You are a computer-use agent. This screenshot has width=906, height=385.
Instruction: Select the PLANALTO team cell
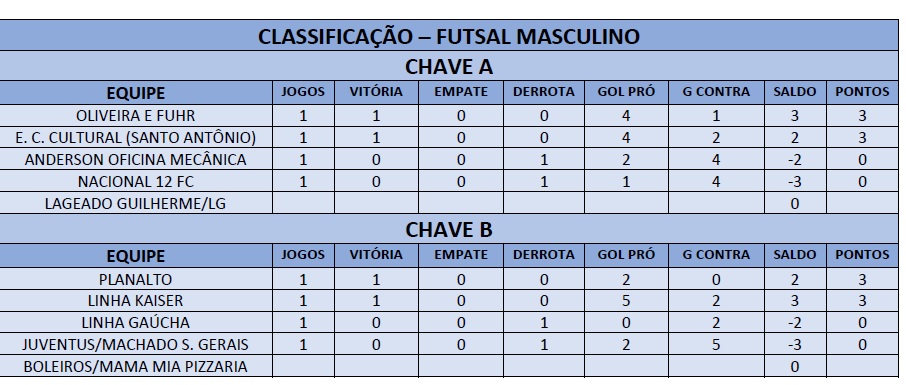click(x=136, y=279)
